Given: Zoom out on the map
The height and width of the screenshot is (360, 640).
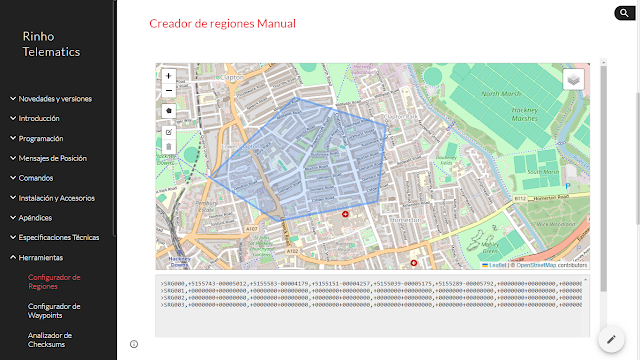Looking at the screenshot, I should [x=169, y=90].
